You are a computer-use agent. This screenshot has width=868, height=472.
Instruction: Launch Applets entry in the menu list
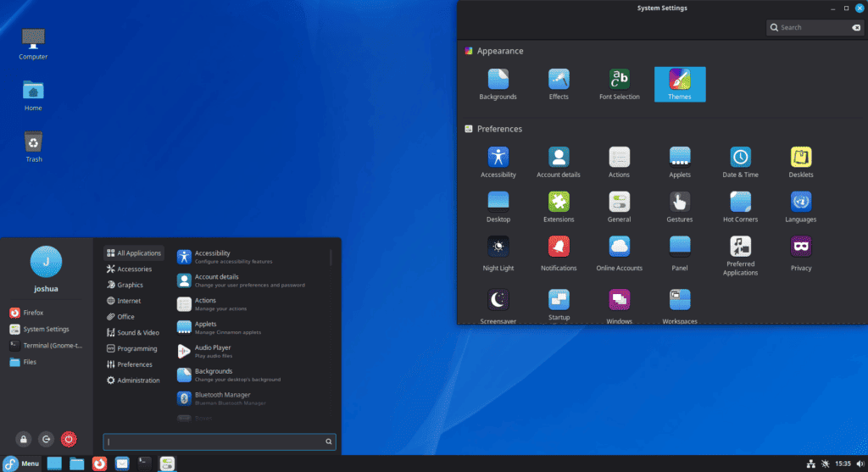point(252,328)
